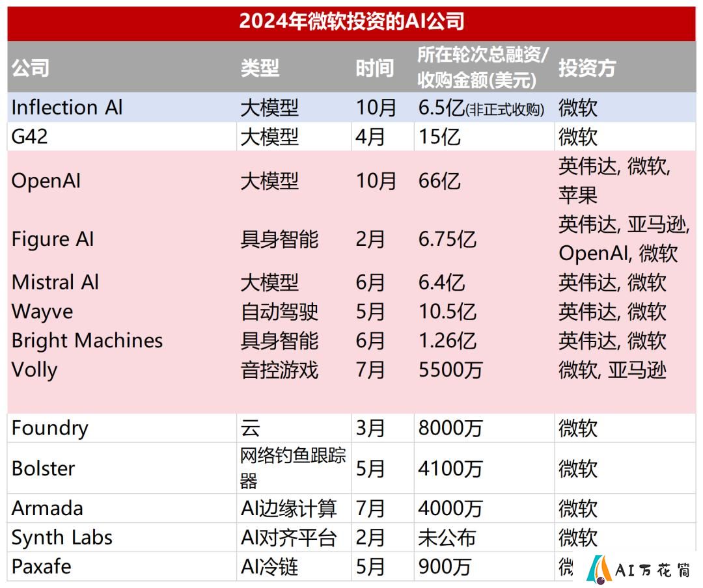The image size is (703, 588).
Task: Click '英伟达, 微软' investor in Wayve row
Action: pos(613,312)
